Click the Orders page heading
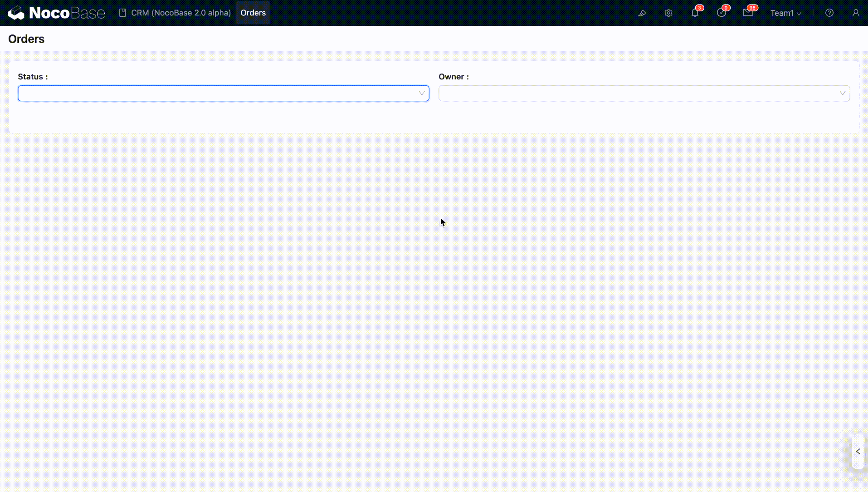 [26, 39]
